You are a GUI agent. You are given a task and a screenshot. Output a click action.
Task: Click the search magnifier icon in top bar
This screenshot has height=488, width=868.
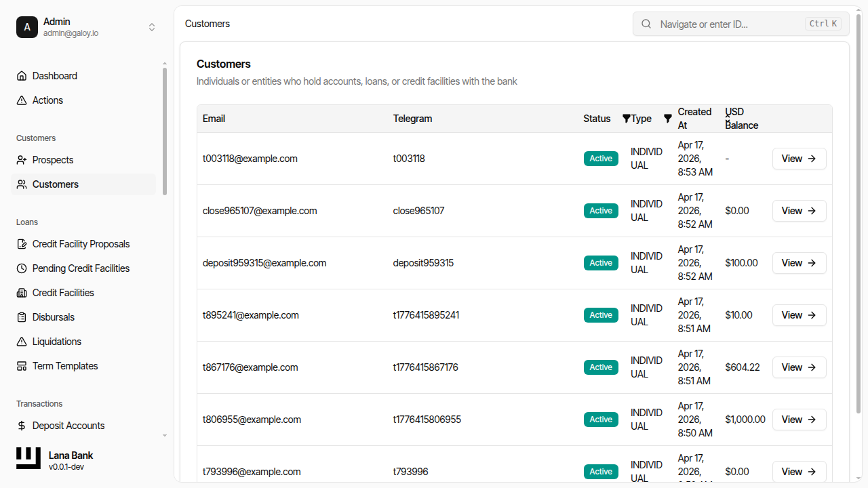(646, 24)
